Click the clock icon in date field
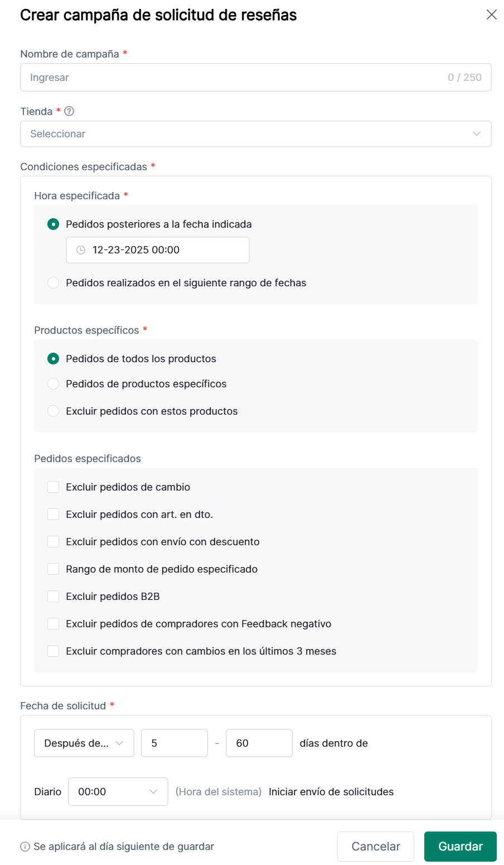 tap(81, 250)
